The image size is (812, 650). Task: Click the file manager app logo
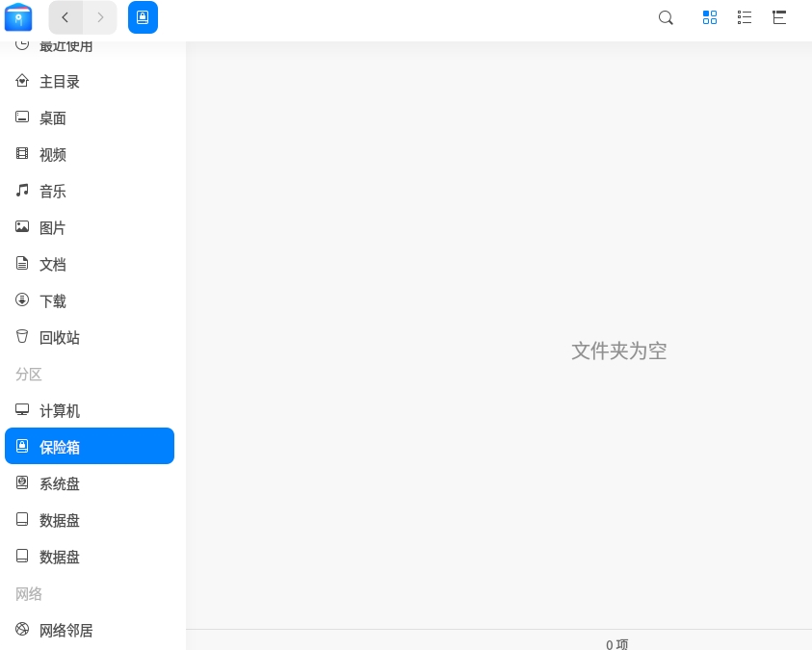point(18,17)
